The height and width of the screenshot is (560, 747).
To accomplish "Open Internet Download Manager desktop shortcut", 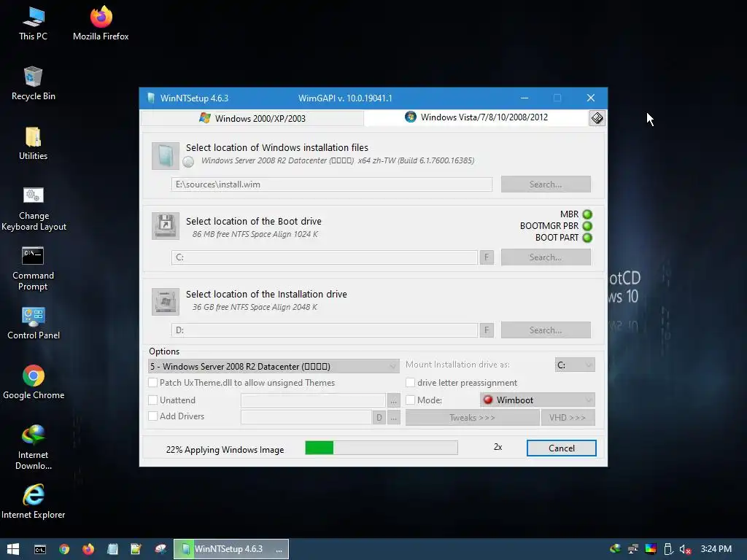I will coord(34,448).
